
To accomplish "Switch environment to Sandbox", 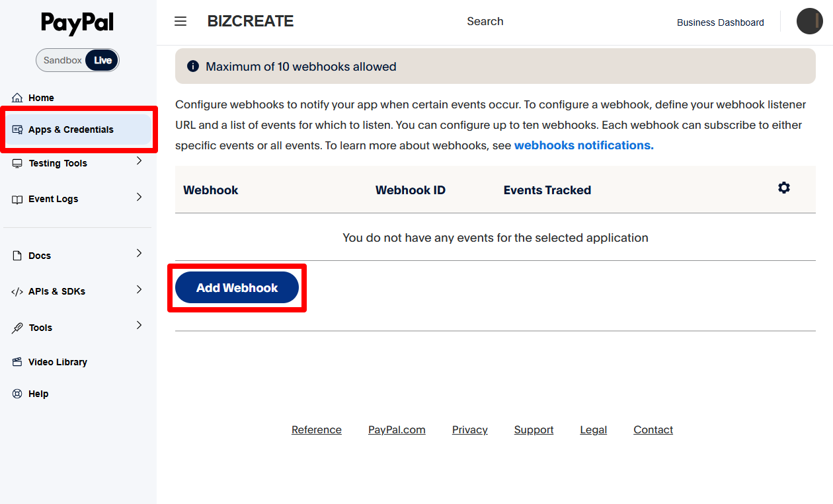I will (62, 60).
